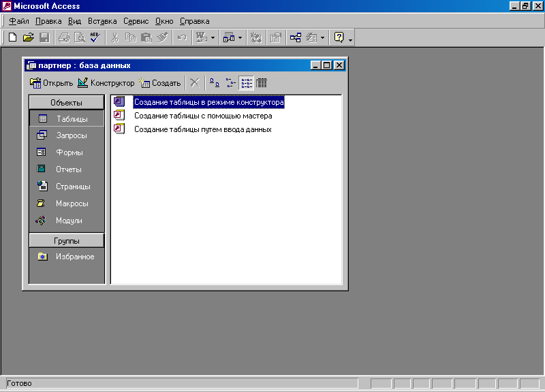545x392 pixels.
Task: Click the Print toolbar icon
Action: [x=64, y=37]
